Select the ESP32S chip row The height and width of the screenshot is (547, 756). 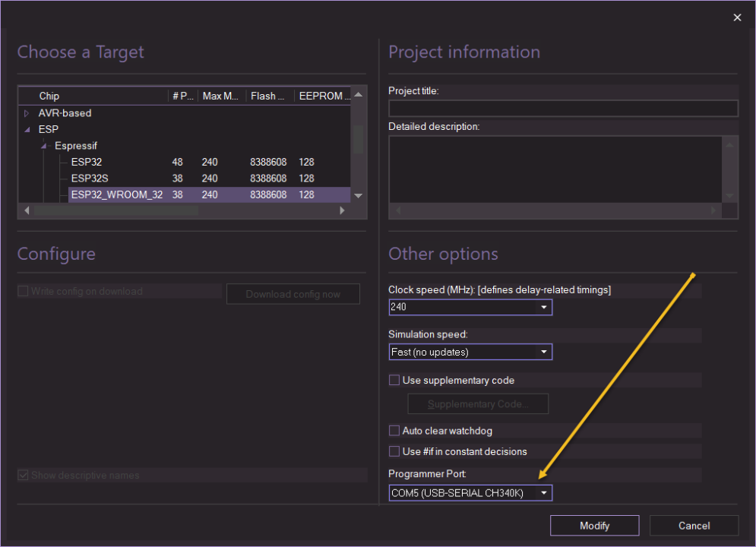90,179
